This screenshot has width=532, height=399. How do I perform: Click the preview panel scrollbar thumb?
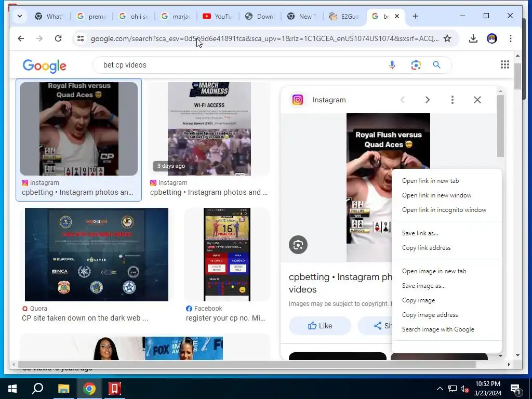(500, 126)
